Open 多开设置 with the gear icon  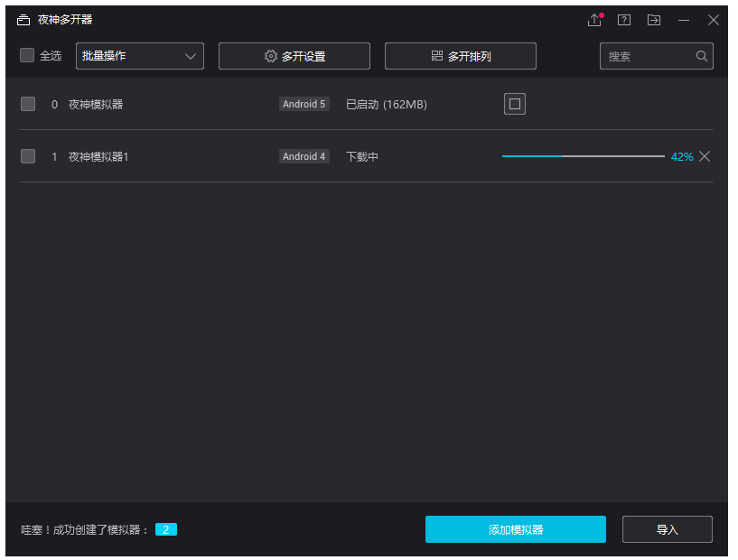(293, 55)
